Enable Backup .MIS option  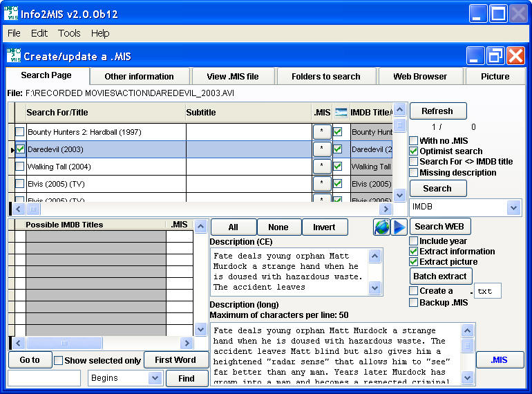tap(413, 302)
